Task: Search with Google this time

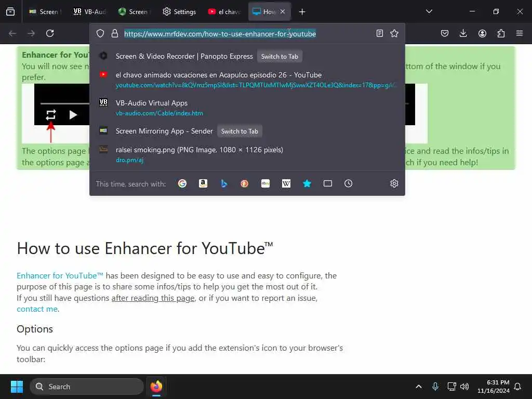Action: (x=182, y=183)
